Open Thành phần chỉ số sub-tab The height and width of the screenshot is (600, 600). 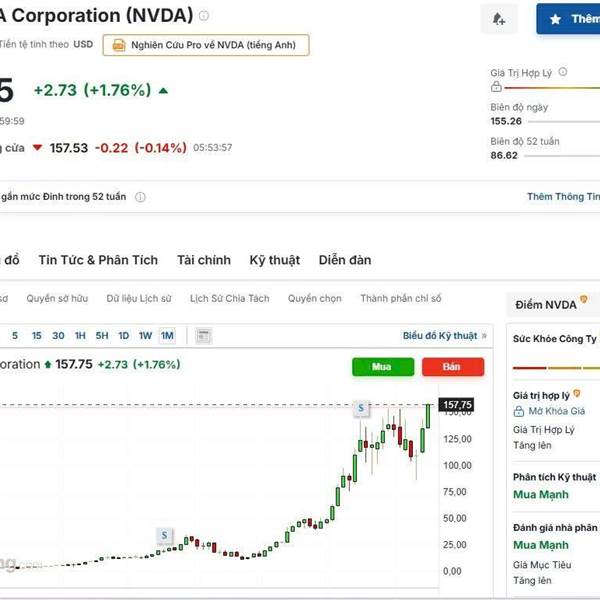coord(401,298)
